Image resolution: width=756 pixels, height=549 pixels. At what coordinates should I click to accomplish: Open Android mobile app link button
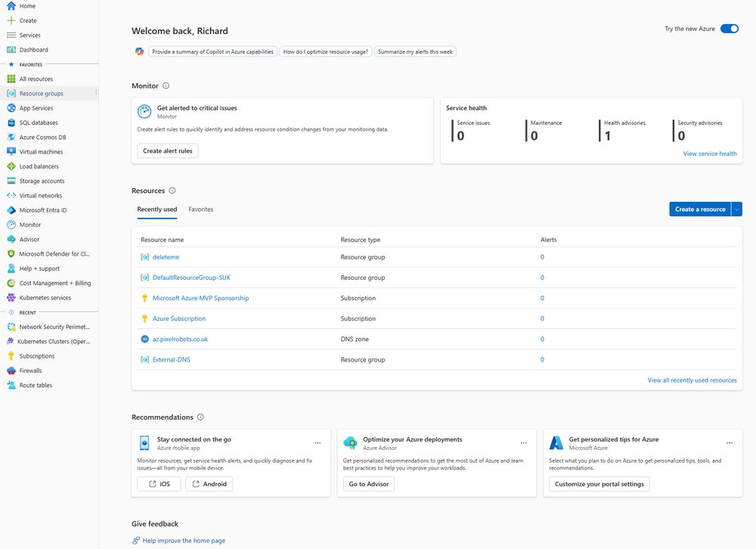209,484
